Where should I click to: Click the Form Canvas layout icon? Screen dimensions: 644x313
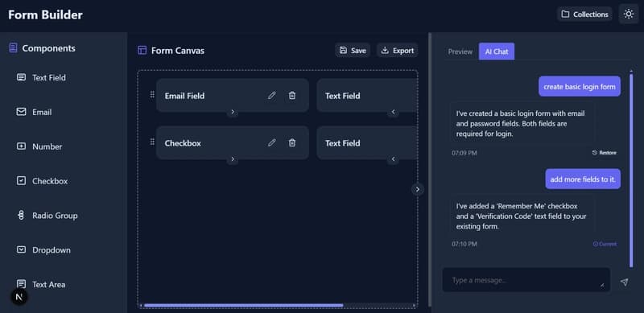142,51
